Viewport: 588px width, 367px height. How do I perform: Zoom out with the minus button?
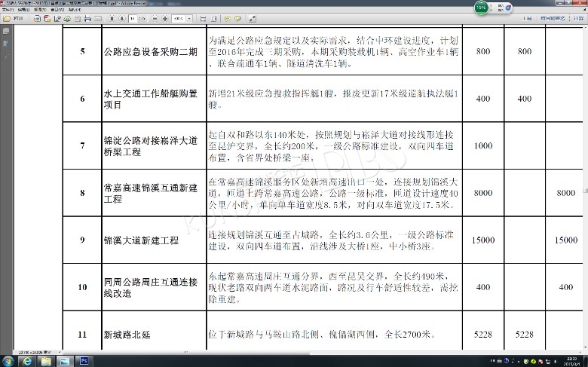pyautogui.click(x=155, y=18)
